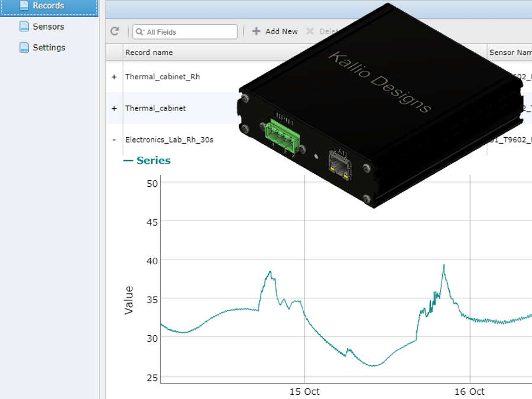Click the Records navigation entry

click(x=50, y=5)
